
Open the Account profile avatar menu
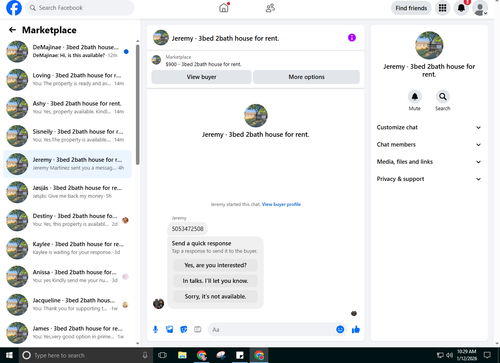[480, 8]
